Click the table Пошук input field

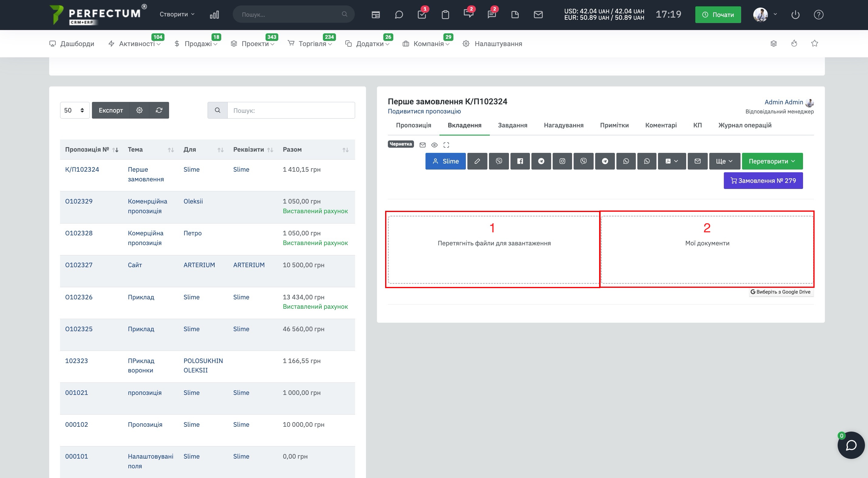[291, 110]
